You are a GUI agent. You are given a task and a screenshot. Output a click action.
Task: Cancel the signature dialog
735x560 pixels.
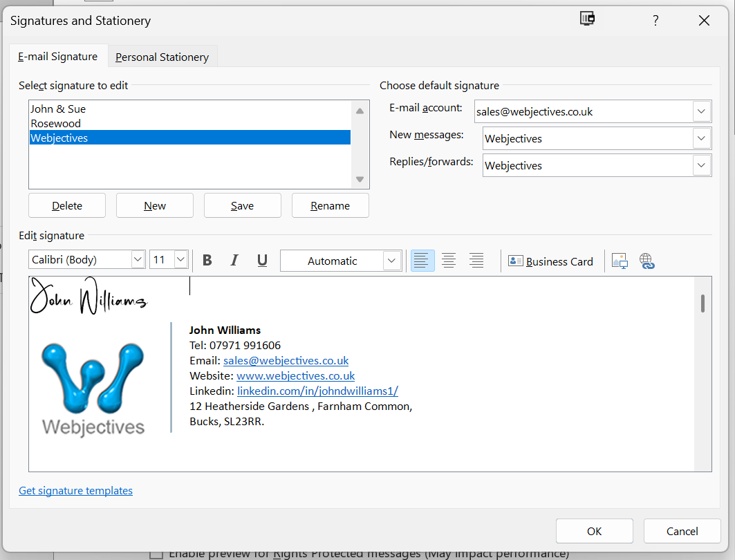coord(682,531)
